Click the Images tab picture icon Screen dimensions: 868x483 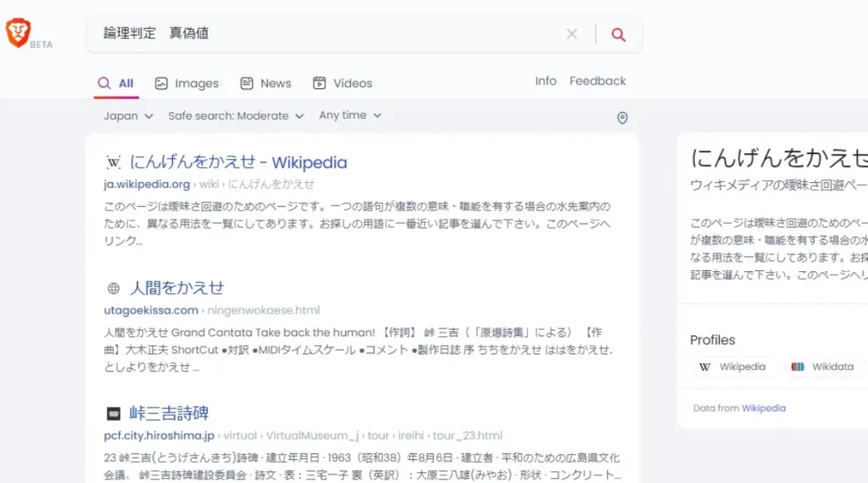(161, 84)
